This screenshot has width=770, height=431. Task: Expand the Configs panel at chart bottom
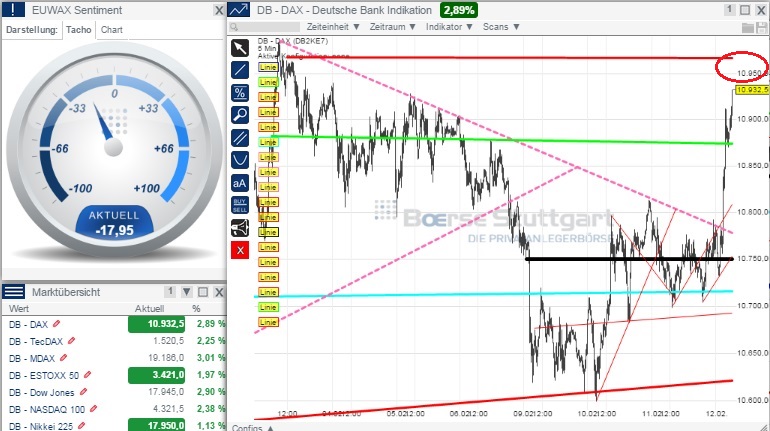tap(252, 427)
